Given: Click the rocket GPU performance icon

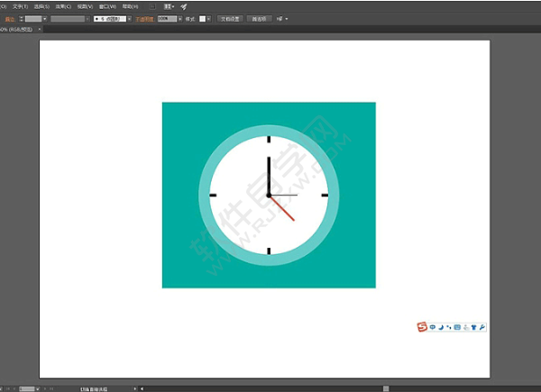Looking at the screenshot, I should click(184, 6).
